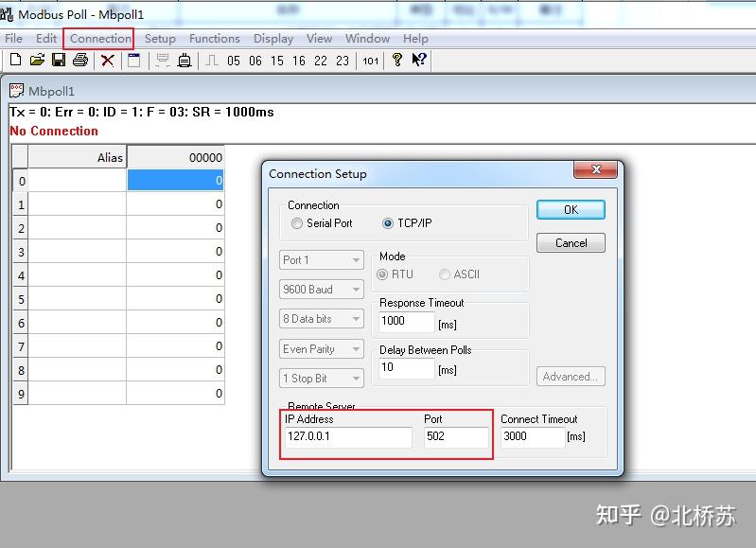Click the value cell in row 5
Viewport: 756px width, 548px height.
[x=175, y=298]
